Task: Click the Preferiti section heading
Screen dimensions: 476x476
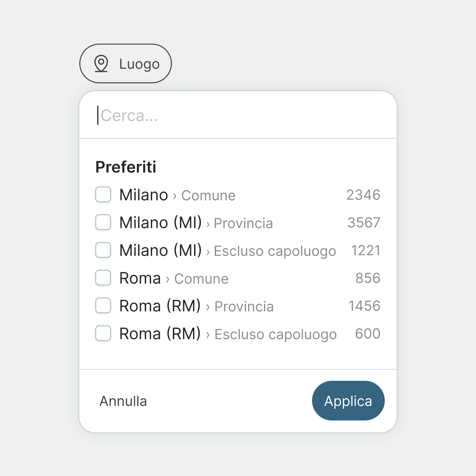Action: point(126,167)
